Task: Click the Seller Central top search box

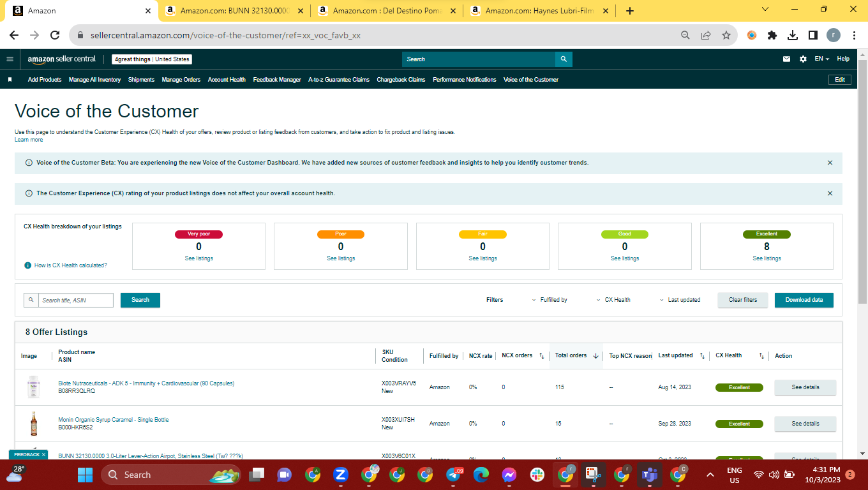Action: pyautogui.click(x=479, y=59)
